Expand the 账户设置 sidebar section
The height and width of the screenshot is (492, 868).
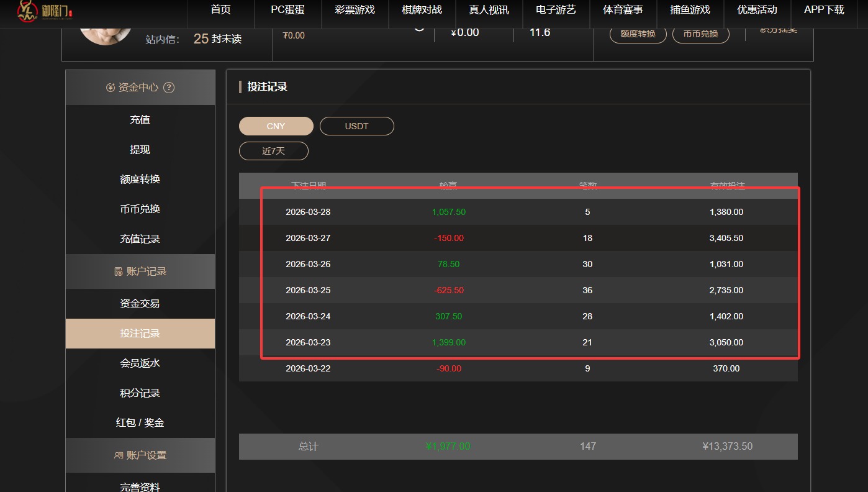(x=140, y=454)
